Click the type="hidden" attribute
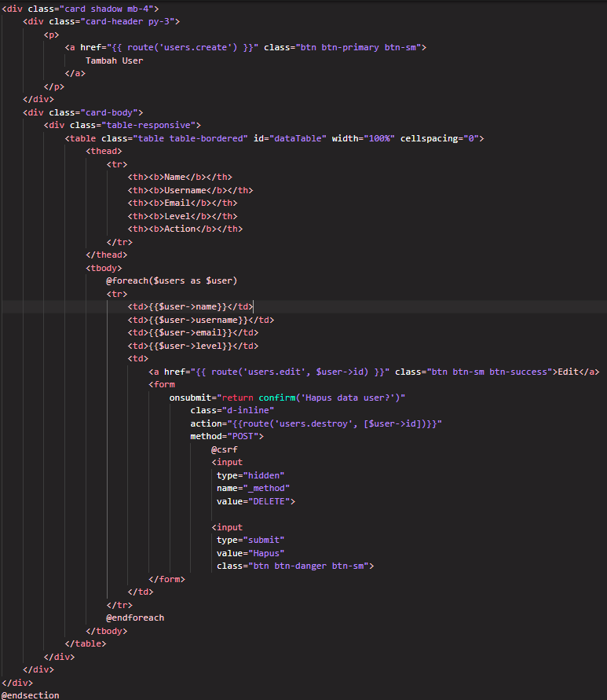Image resolution: width=607 pixels, height=700 pixels. pyautogui.click(x=250, y=475)
